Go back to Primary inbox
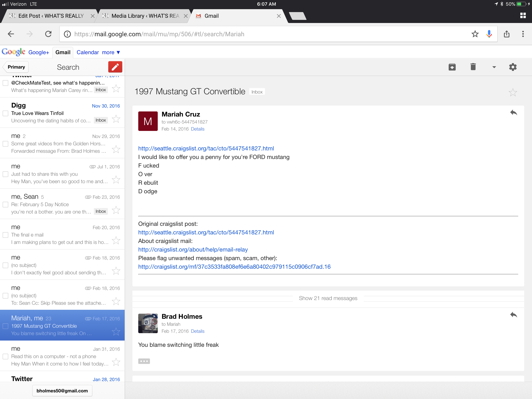Image resolution: width=532 pixels, height=399 pixels. pos(16,67)
